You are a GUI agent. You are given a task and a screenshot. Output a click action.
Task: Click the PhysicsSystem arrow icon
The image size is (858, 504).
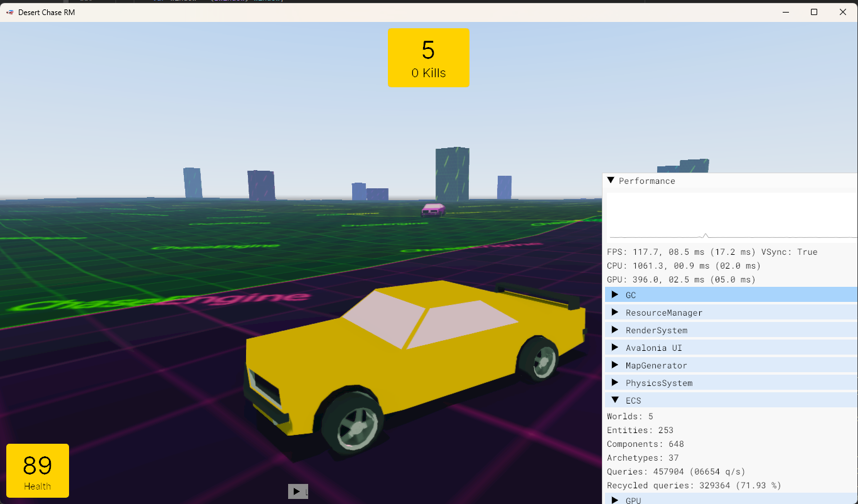pos(615,382)
